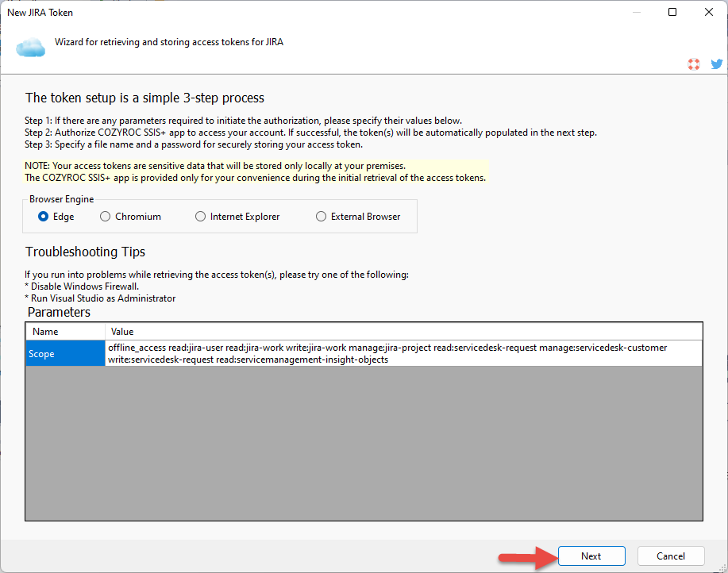Open the help lifebuoy icon
This screenshot has width=728, height=573.
[x=694, y=64]
